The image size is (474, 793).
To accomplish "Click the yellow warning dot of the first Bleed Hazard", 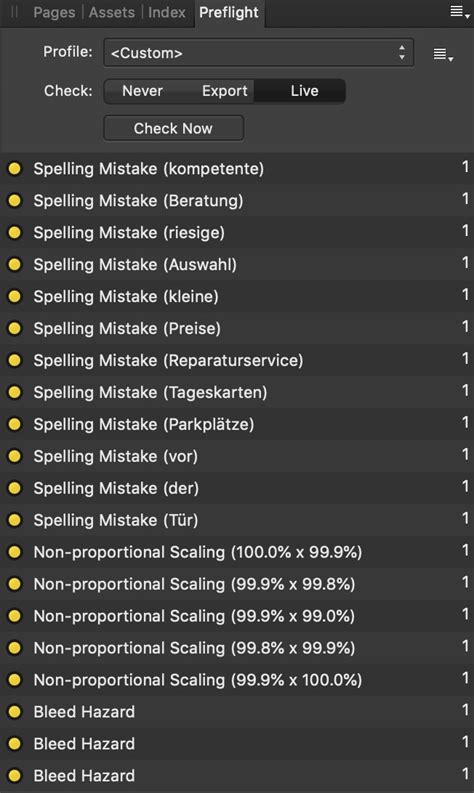I will tap(15, 712).
